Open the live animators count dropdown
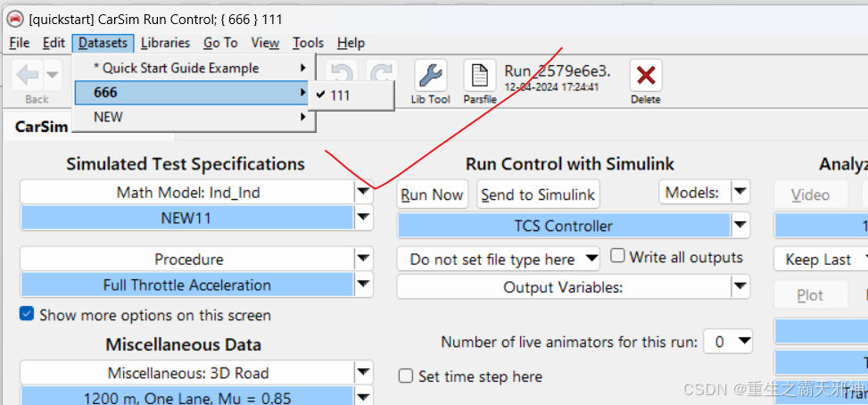 coord(728,342)
